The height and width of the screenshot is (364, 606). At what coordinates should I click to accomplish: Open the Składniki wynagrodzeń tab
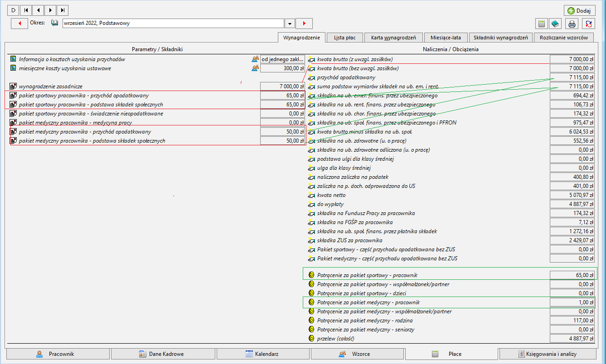click(500, 38)
